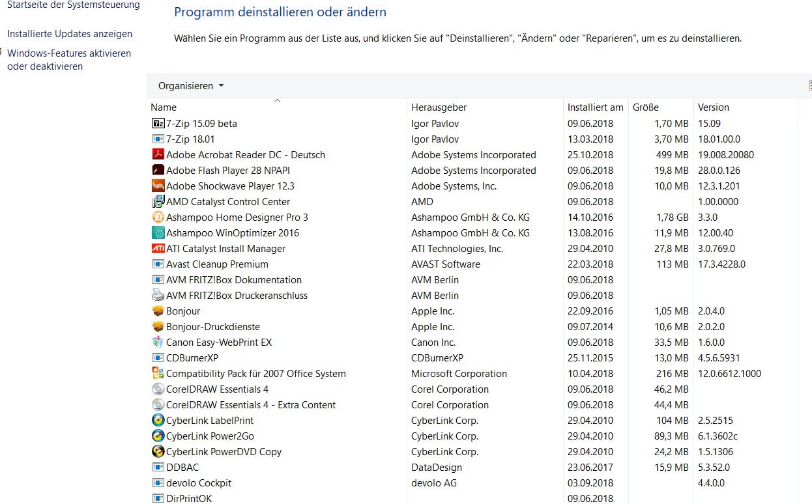
Task: Click version value 19.008.20080
Action: 726,154
